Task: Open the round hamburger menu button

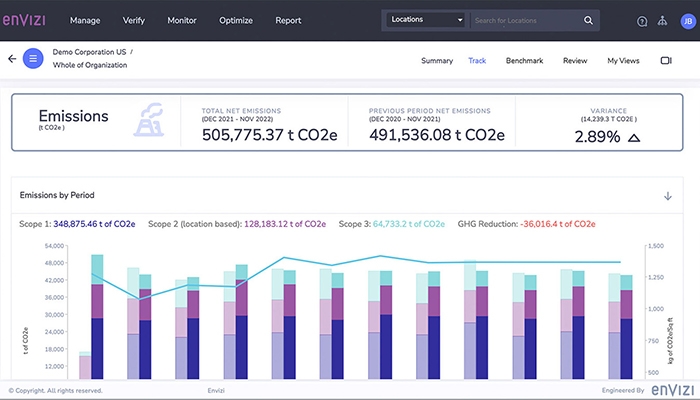Action: [33, 59]
